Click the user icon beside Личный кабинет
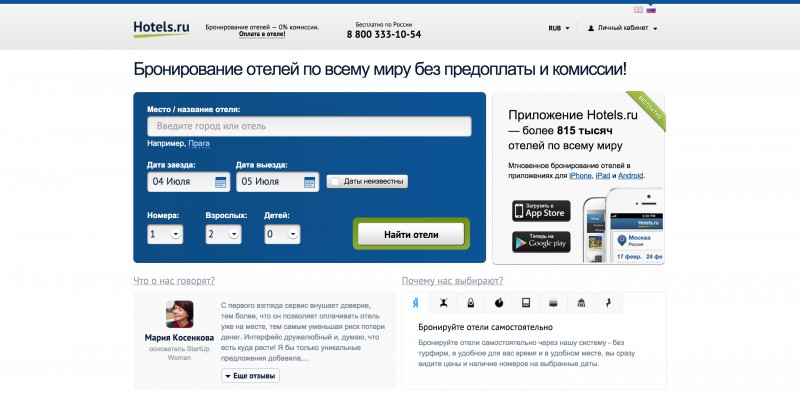Screen dimensions: 800x395 591,29
